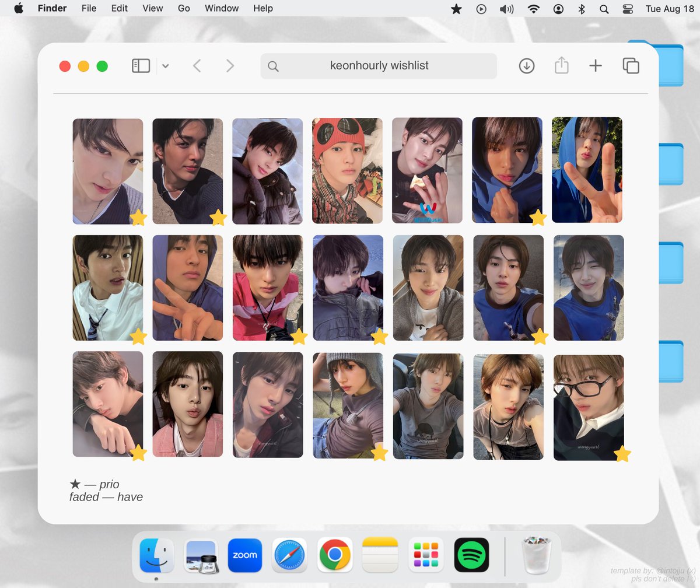The width and height of the screenshot is (700, 588).
Task: Launch Spotify from the dock
Action: 471,555
